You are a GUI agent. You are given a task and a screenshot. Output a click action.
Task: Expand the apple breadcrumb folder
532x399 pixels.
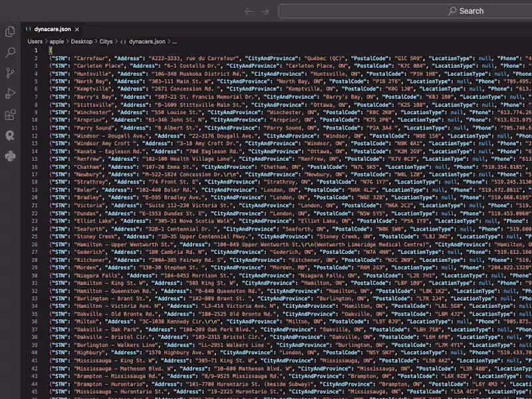(x=57, y=41)
